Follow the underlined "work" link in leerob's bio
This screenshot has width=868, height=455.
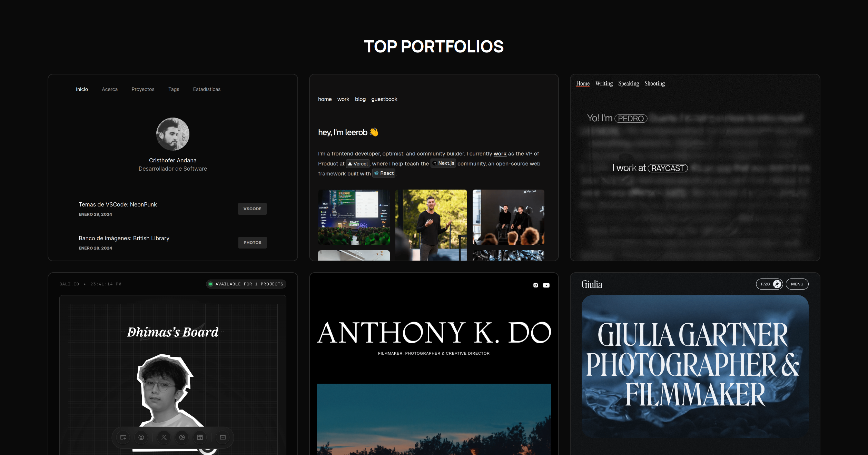pos(500,154)
